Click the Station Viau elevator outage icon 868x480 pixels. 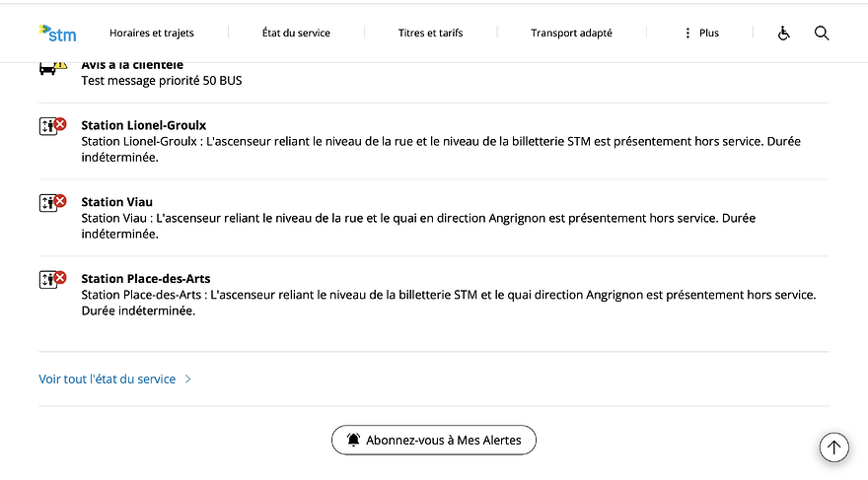click(52, 202)
